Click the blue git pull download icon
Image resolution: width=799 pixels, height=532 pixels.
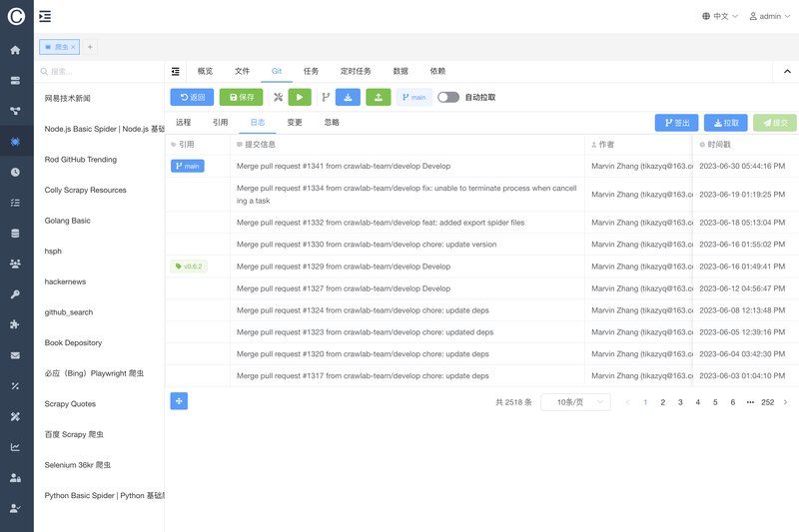coord(347,97)
